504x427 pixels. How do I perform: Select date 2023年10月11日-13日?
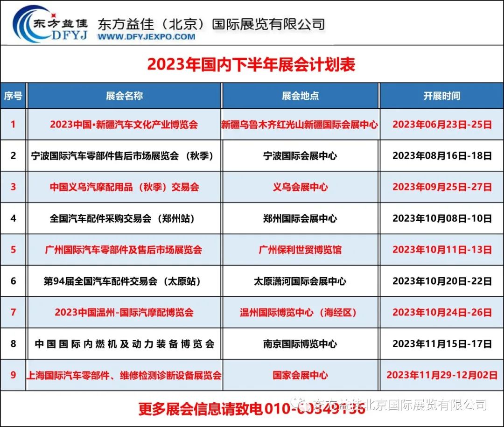click(x=442, y=250)
